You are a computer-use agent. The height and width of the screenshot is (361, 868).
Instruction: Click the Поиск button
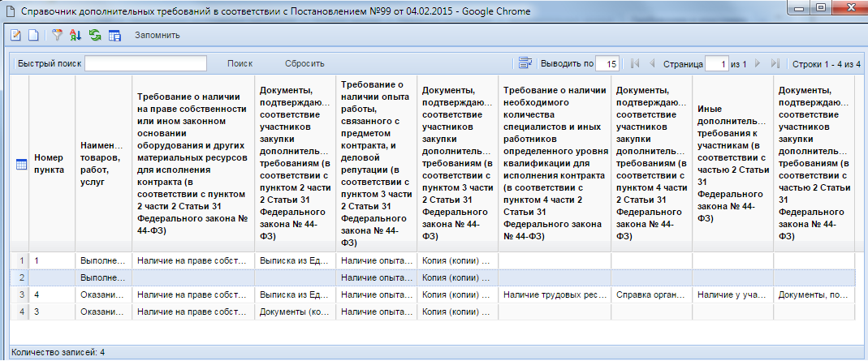coord(240,63)
